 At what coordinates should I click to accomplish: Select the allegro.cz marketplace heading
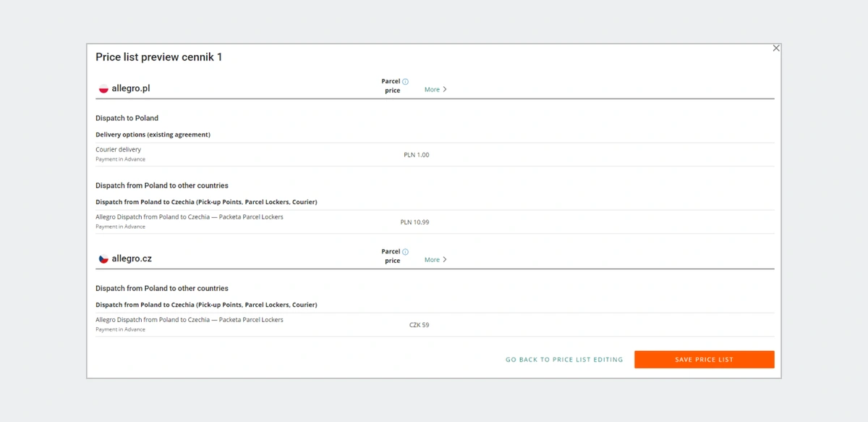tap(132, 258)
